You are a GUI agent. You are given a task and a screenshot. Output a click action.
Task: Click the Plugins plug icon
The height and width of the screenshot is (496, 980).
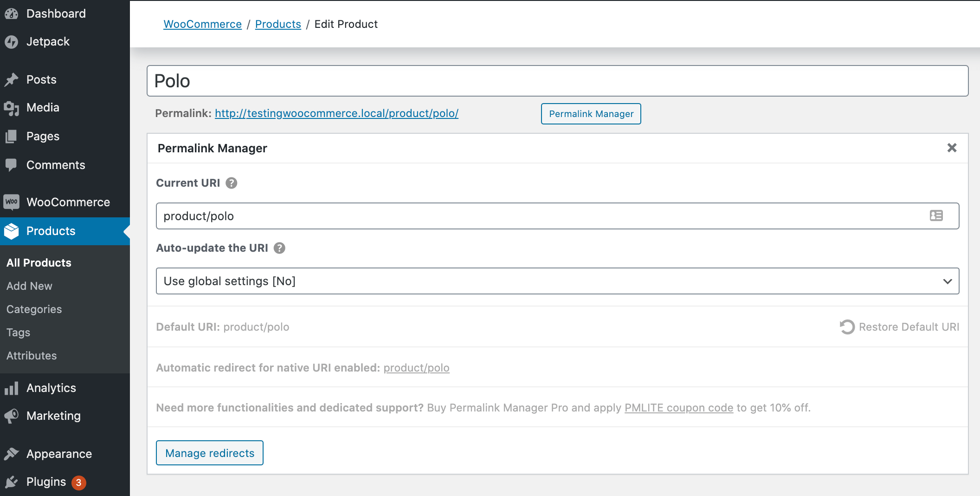tap(12, 482)
